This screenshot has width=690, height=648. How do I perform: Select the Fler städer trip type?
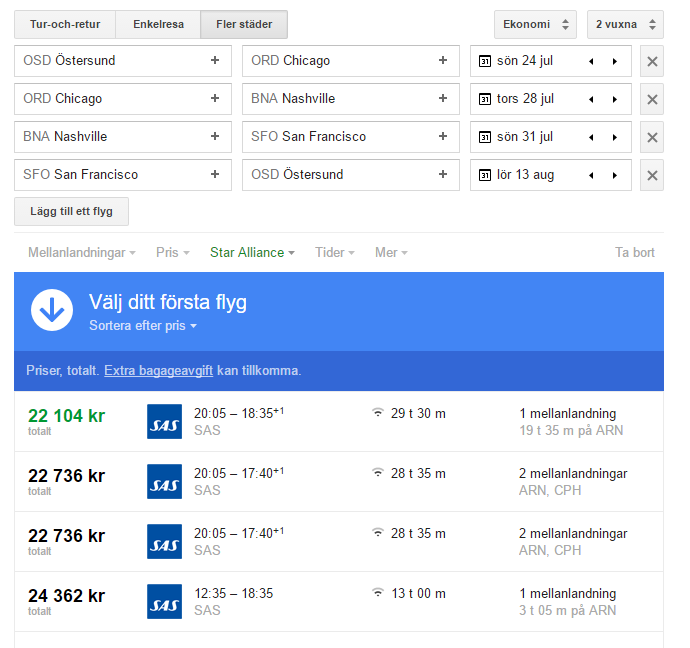[x=244, y=25]
